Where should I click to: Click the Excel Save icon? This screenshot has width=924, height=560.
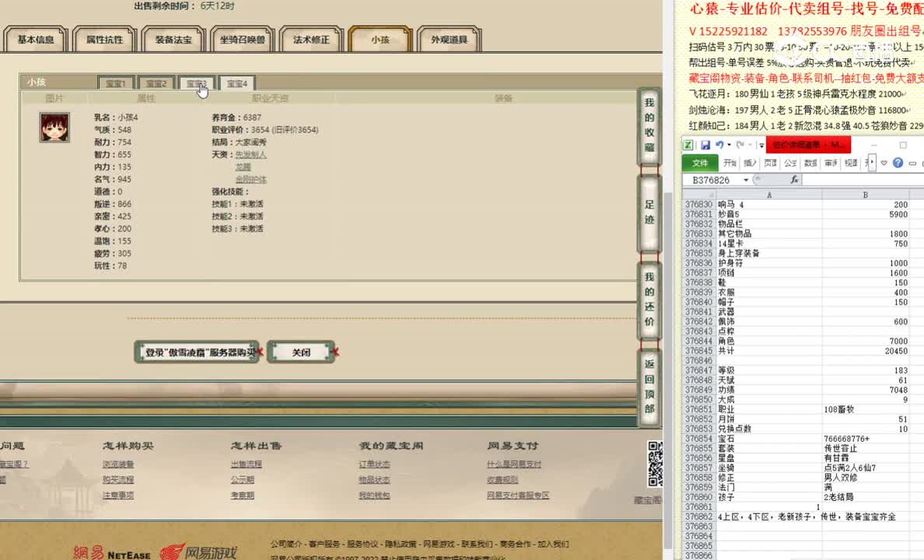705,144
